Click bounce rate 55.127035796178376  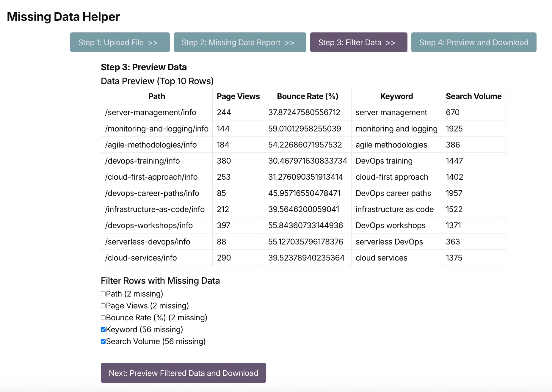(x=308, y=242)
